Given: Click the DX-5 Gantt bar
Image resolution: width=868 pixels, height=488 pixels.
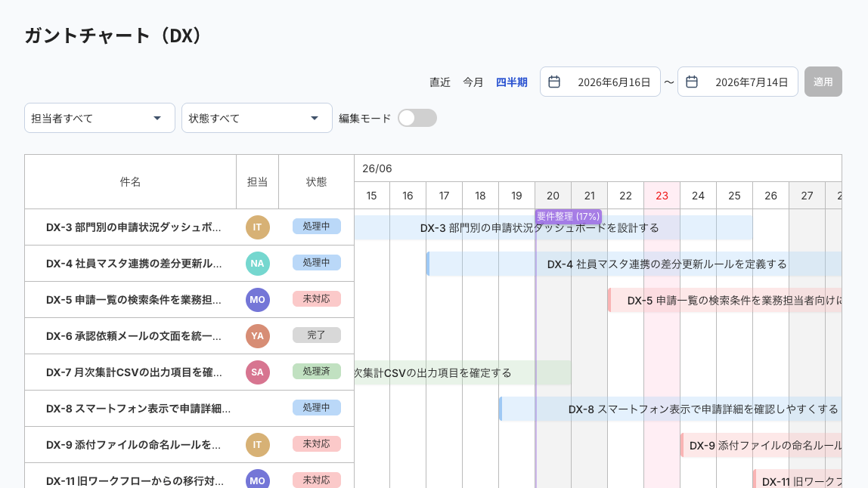Looking at the screenshot, I should (x=725, y=301).
